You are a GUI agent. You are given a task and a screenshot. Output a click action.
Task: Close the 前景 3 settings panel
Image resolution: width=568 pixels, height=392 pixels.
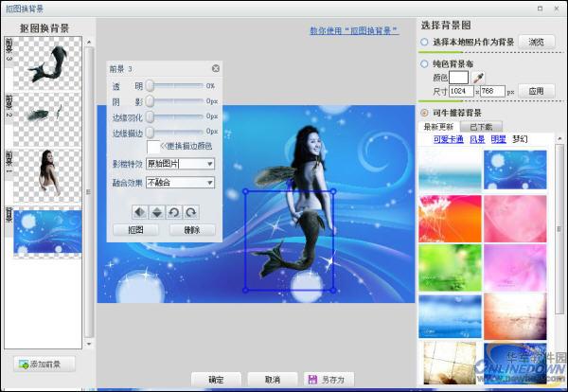215,68
